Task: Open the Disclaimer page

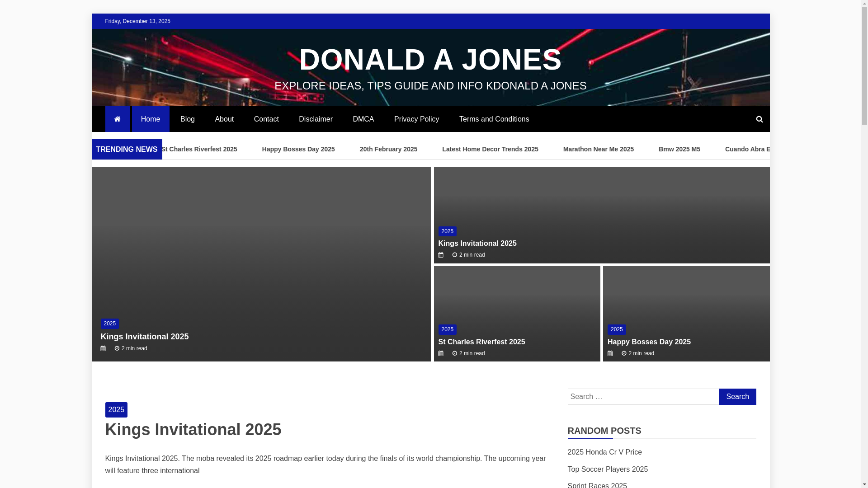Action: pyautogui.click(x=316, y=119)
